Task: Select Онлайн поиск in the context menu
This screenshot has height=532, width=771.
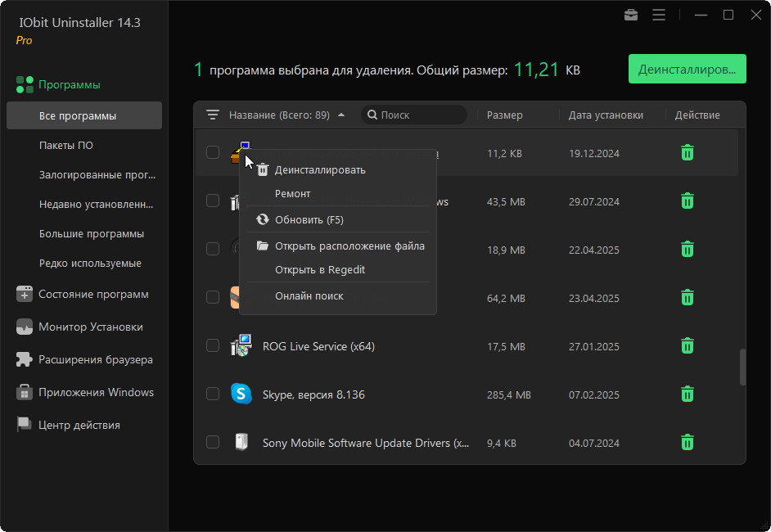Action: click(x=338, y=296)
